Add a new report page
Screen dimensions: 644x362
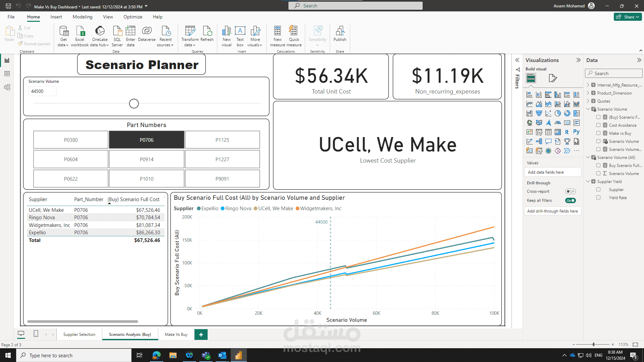(201, 335)
